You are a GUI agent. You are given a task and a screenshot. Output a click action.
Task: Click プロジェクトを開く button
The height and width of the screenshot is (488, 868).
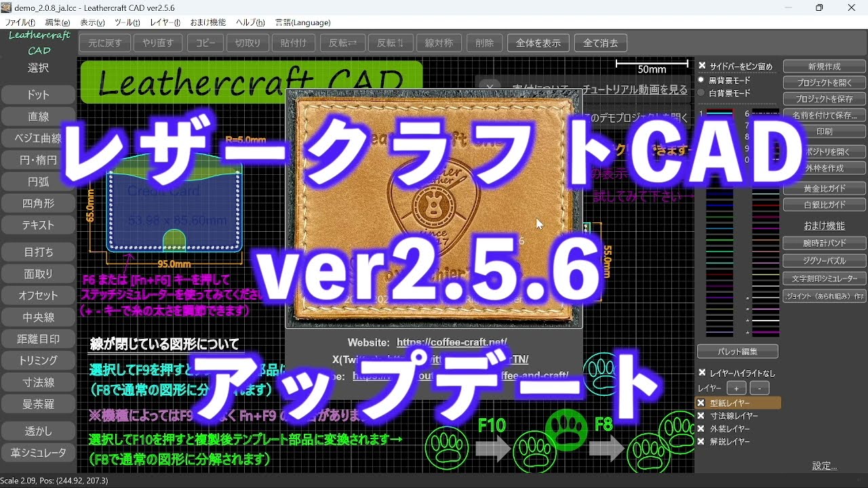coord(825,83)
